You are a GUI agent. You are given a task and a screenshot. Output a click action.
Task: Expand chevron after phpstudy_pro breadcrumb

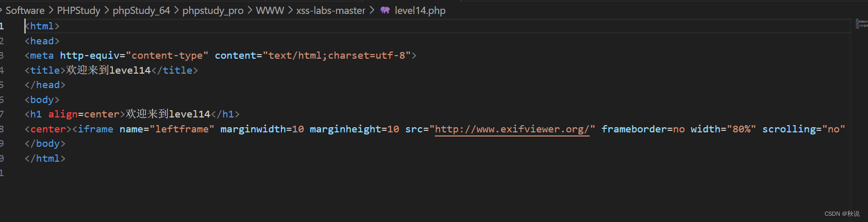[x=250, y=10]
